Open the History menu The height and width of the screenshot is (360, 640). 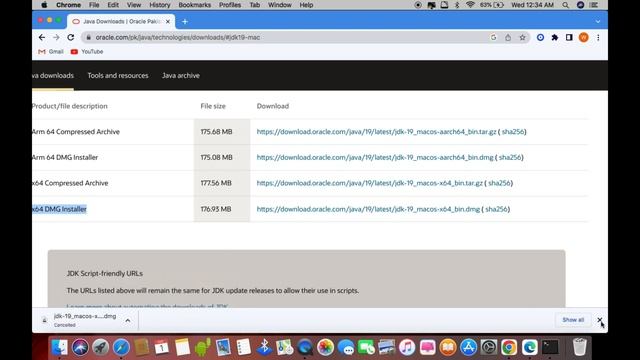pyautogui.click(x=160, y=5)
